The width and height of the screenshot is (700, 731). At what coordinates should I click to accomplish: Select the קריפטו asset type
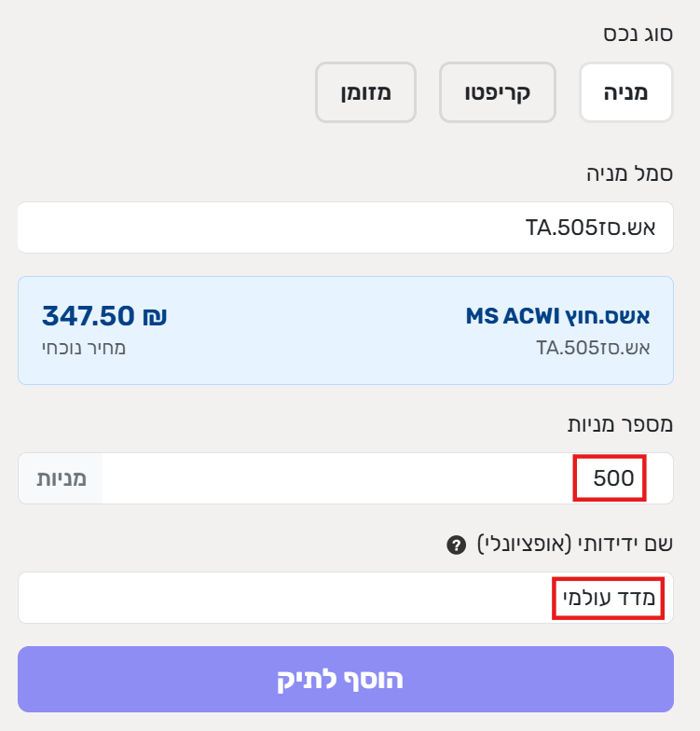tap(498, 92)
